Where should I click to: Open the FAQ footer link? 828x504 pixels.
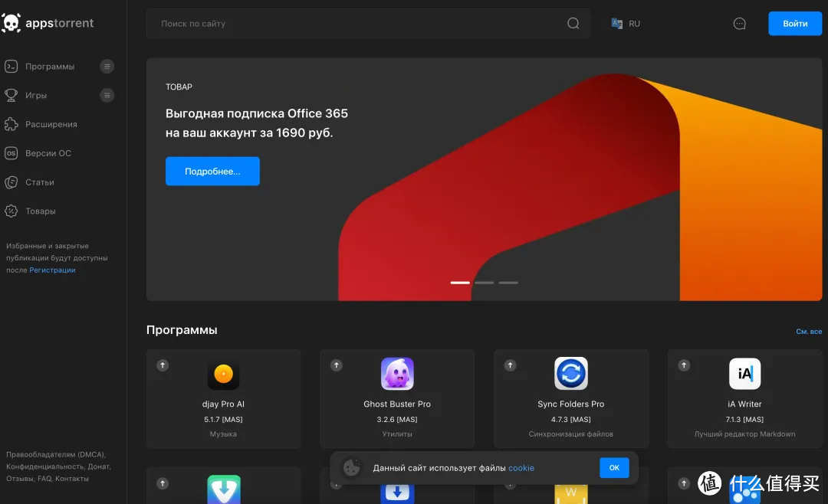click(44, 479)
